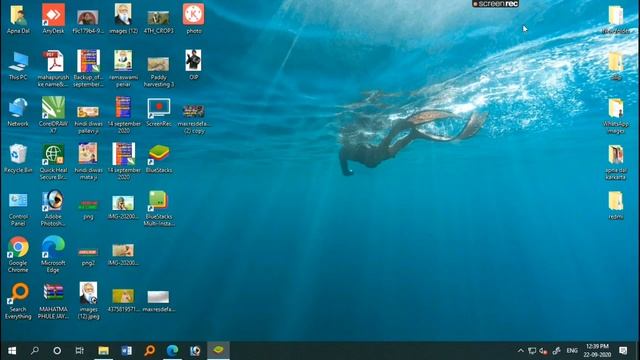Select the png2 image file
The height and width of the screenshot is (360, 640).
[88, 256]
